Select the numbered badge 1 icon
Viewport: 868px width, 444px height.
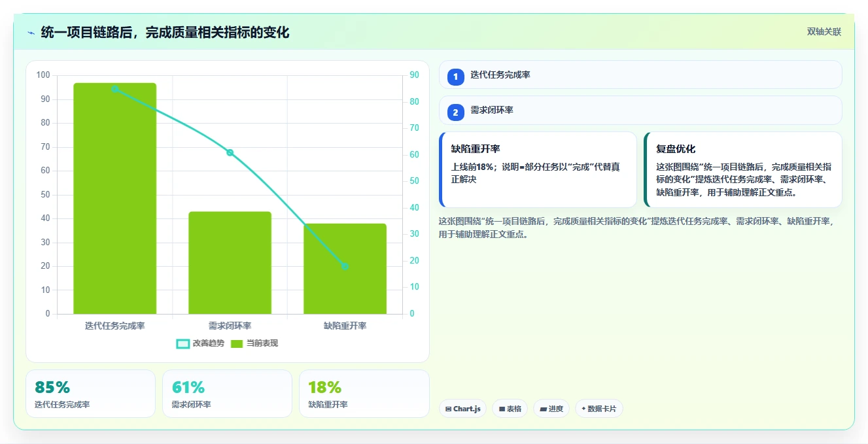(x=456, y=77)
